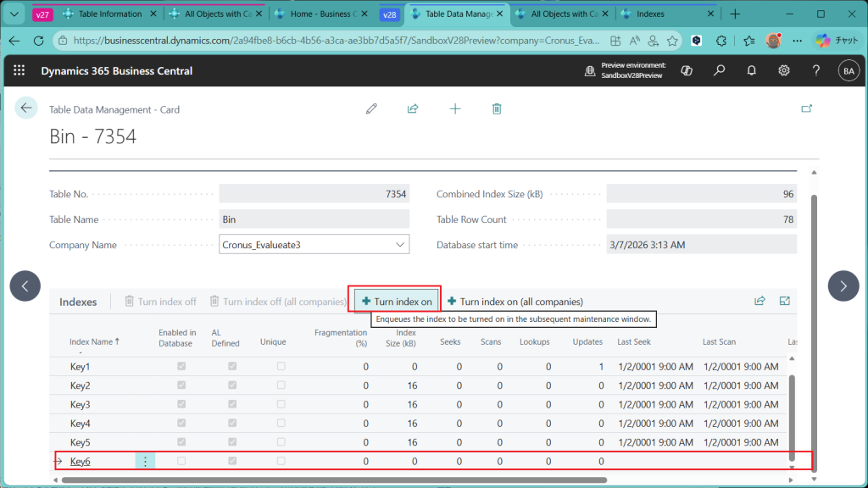This screenshot has width=868, height=488.
Task: Open the browser tab list chevron
Action: pyautogui.click(x=14, y=14)
